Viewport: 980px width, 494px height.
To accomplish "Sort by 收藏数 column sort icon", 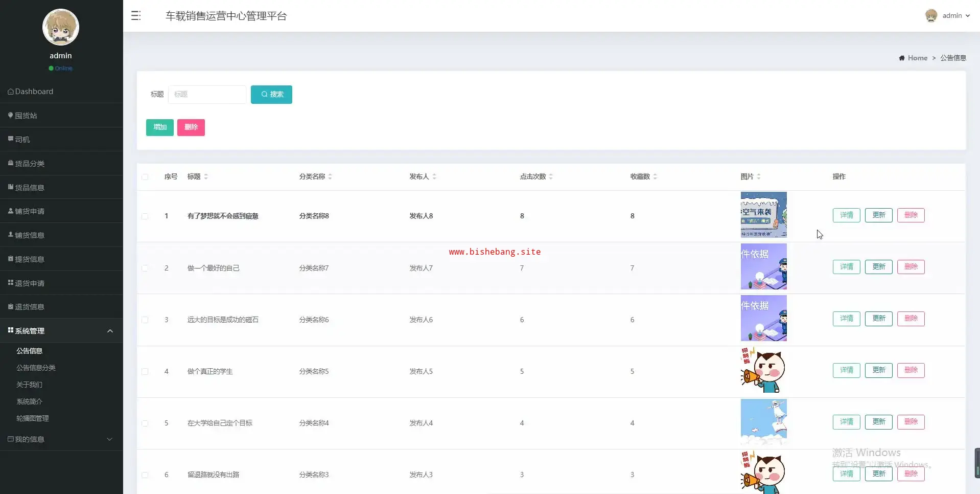I will click(x=655, y=177).
